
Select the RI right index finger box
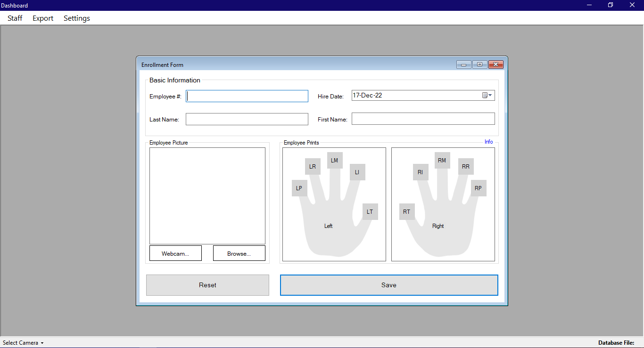421,172
